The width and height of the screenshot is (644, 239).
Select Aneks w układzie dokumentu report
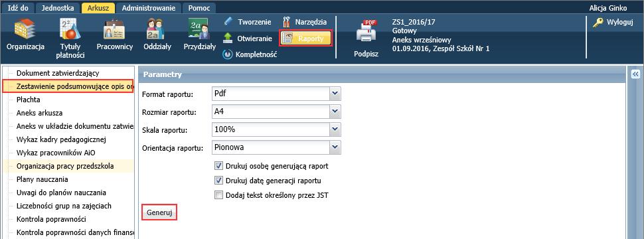coord(75,126)
